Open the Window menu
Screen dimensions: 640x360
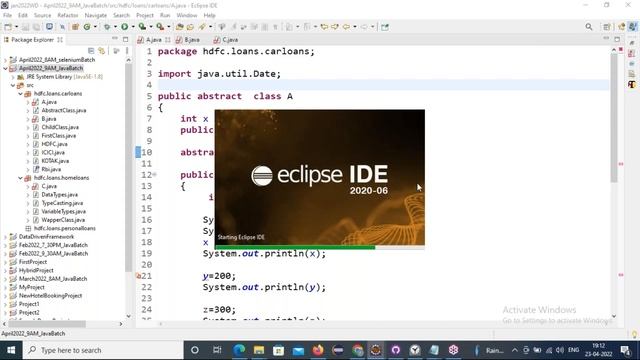[x=187, y=15]
